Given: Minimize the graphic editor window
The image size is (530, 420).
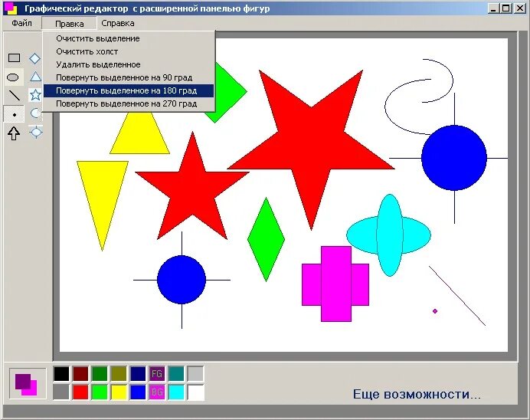Looking at the screenshot, I should pyautogui.click(x=493, y=8).
